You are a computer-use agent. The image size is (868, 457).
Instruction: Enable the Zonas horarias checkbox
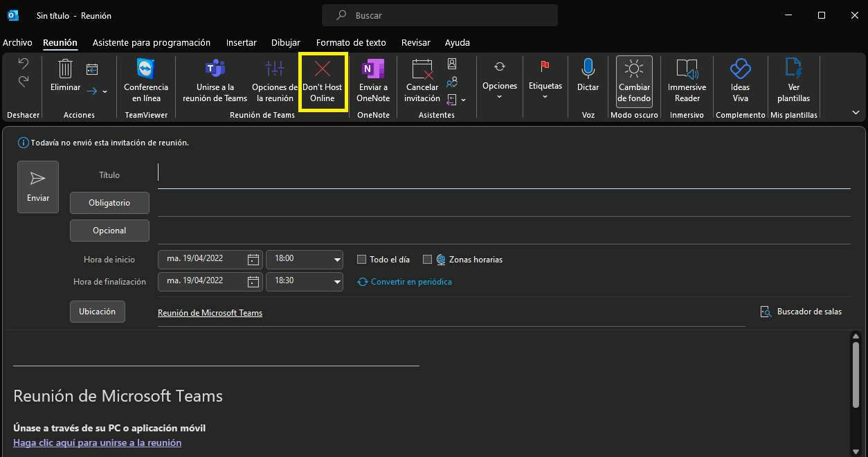(x=427, y=260)
